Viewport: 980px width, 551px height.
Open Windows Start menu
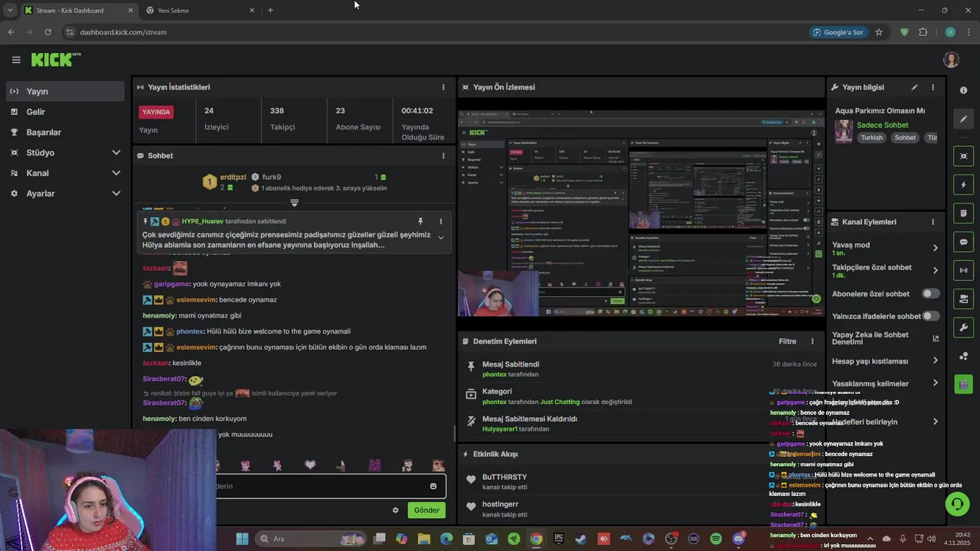click(242, 539)
